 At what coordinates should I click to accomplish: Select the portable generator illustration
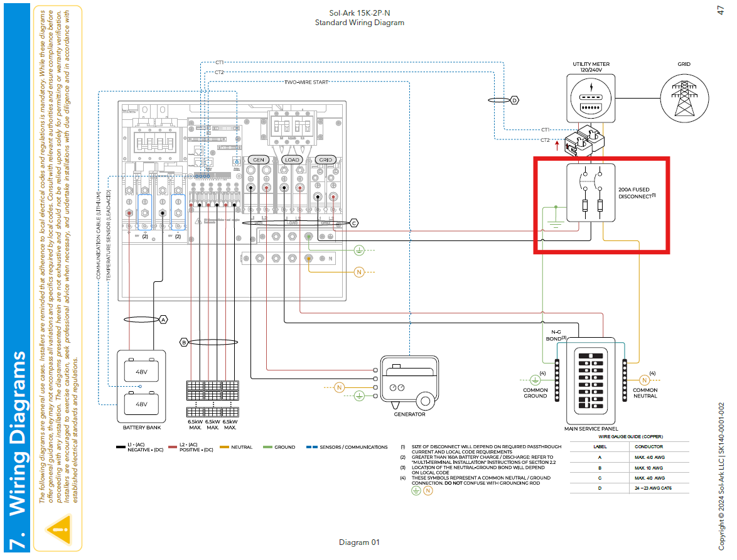pos(409,383)
